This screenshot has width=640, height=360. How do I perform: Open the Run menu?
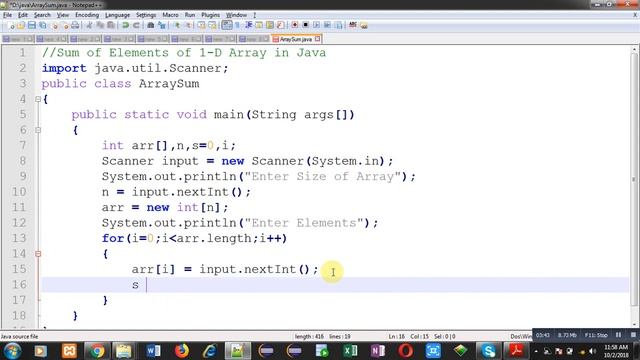190,15
